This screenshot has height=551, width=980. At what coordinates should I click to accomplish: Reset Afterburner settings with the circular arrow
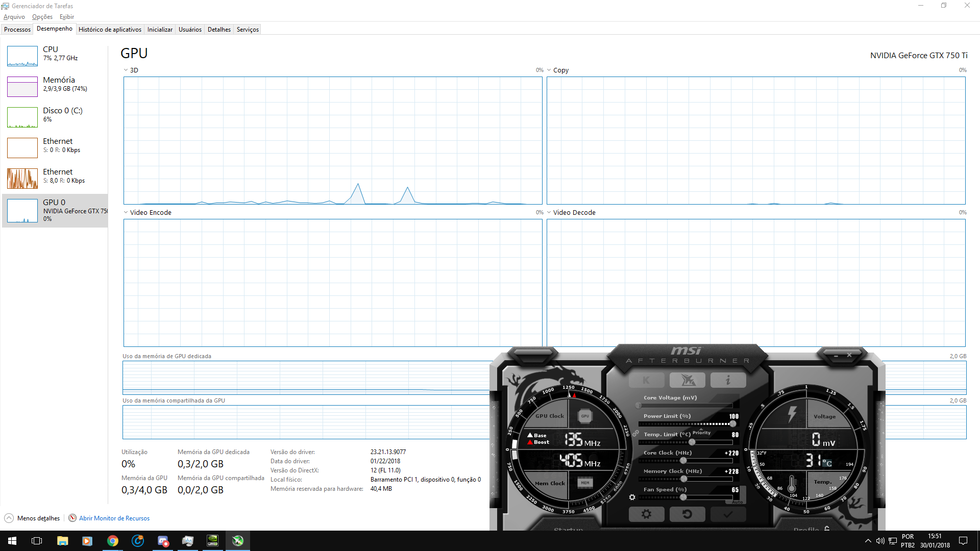pos(687,514)
